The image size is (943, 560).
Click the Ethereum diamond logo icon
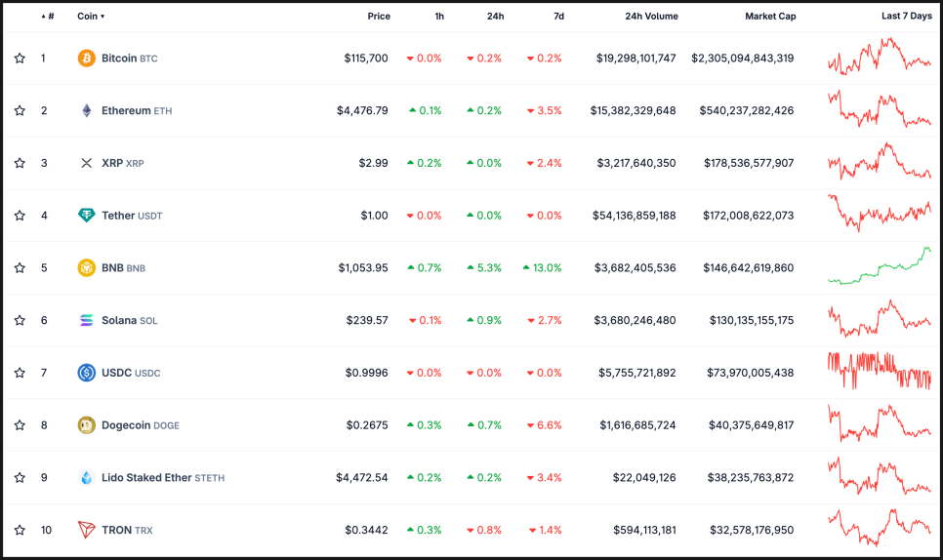coord(87,110)
